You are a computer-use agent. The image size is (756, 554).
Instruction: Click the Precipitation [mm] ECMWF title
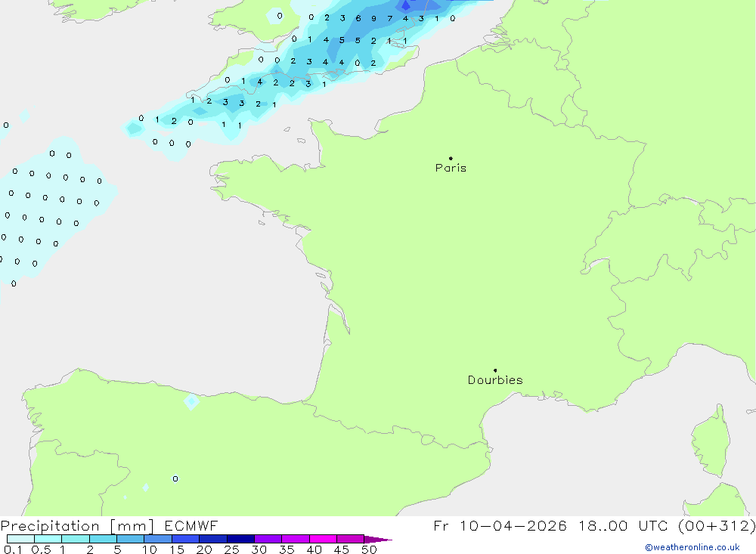coord(110,525)
